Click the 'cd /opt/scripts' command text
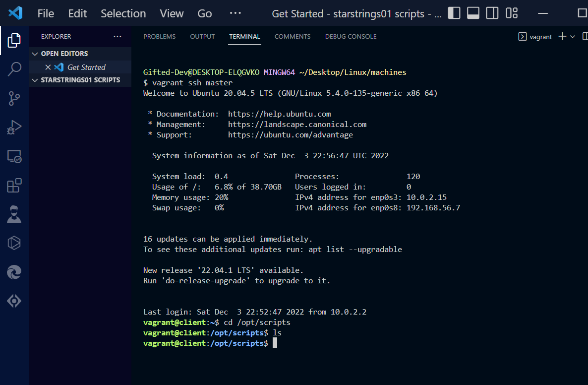Screen dimensions: 588x385 click(257, 322)
